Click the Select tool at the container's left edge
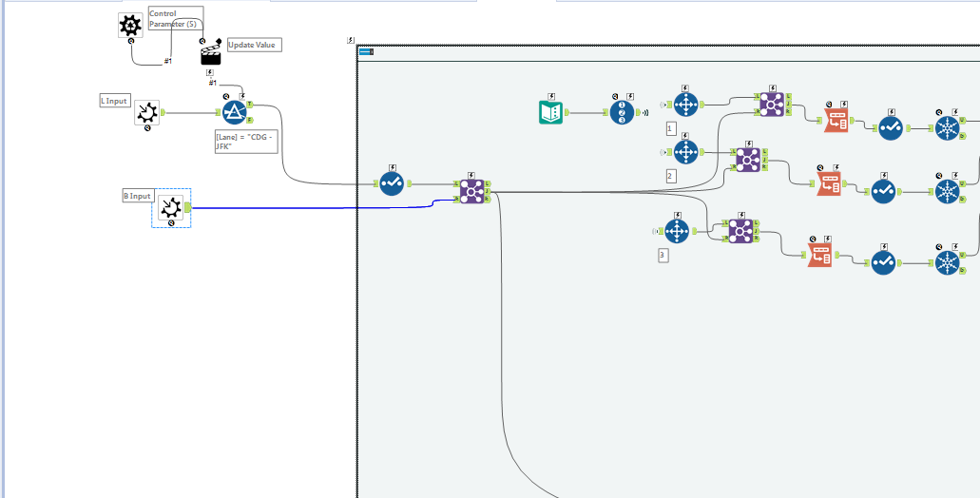 tap(392, 183)
